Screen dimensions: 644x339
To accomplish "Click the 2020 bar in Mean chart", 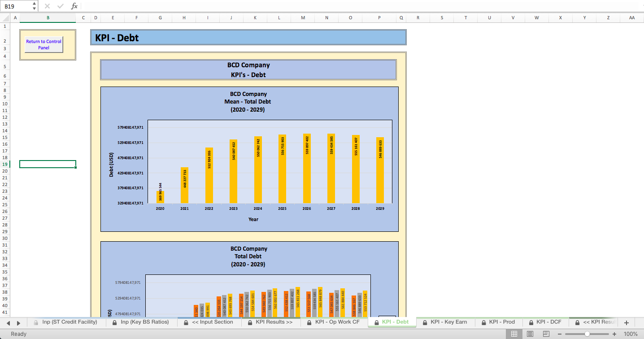I will 160,197.
